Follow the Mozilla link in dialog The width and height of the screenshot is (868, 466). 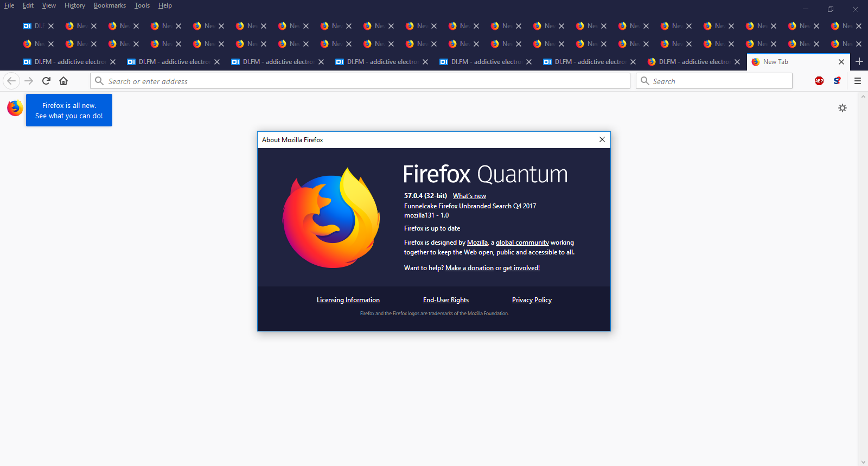[477, 242]
